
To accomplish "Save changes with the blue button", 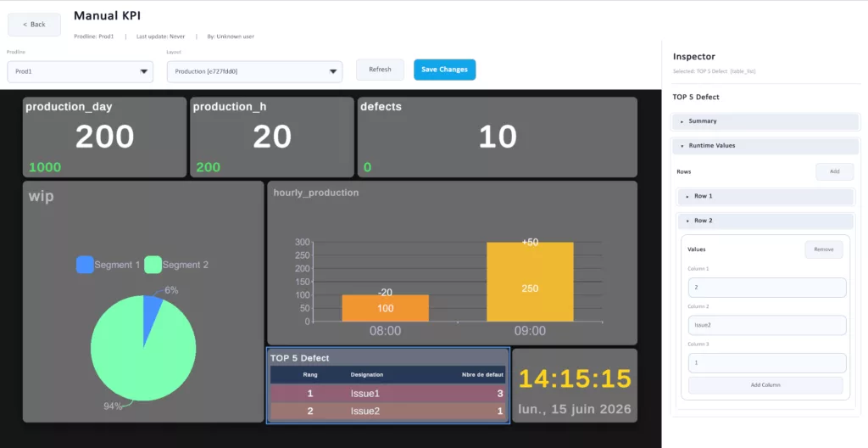I will click(x=444, y=70).
